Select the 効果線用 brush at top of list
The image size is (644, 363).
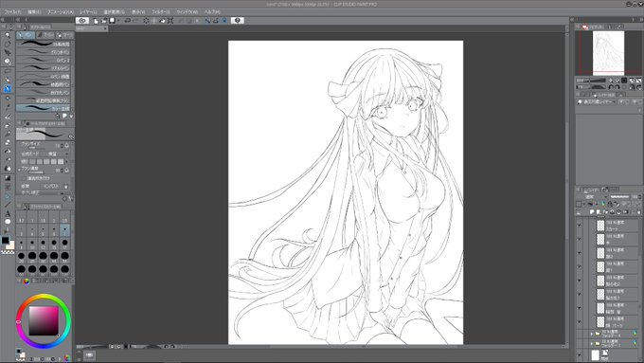tap(44, 44)
